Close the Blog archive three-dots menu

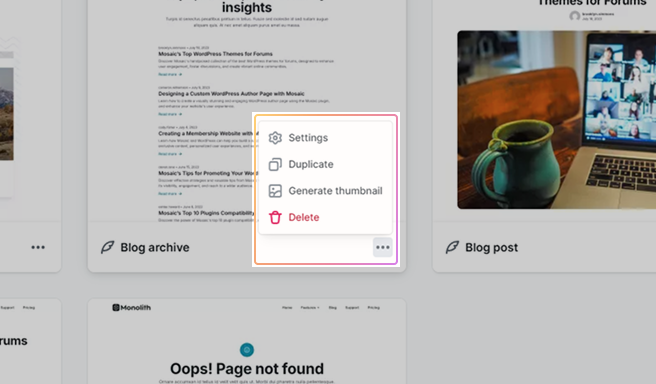coord(382,247)
